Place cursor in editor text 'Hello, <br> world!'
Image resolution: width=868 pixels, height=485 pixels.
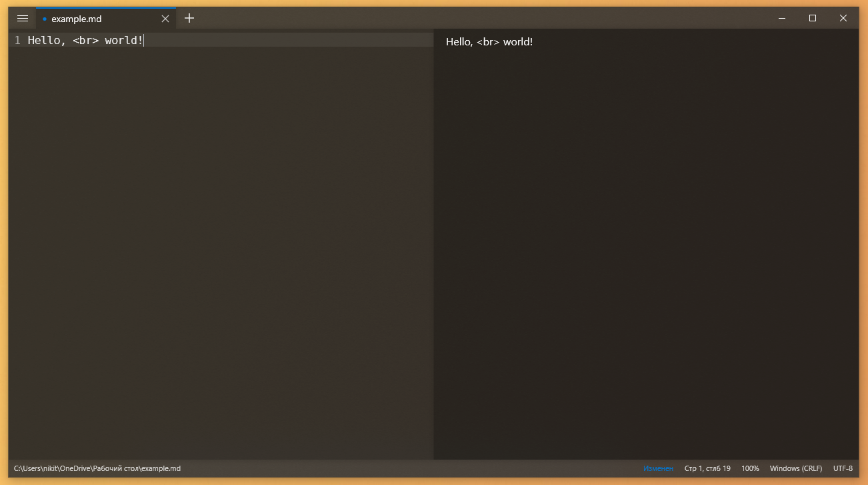[85, 41]
